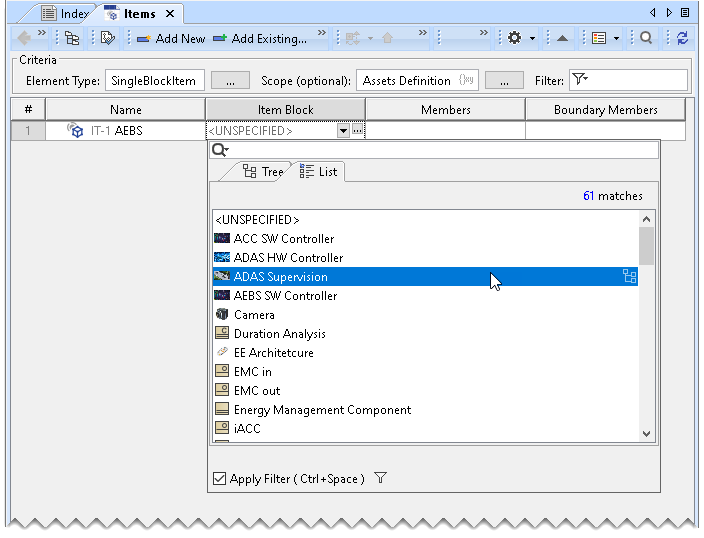Switch to the Tree tab

tap(263, 172)
